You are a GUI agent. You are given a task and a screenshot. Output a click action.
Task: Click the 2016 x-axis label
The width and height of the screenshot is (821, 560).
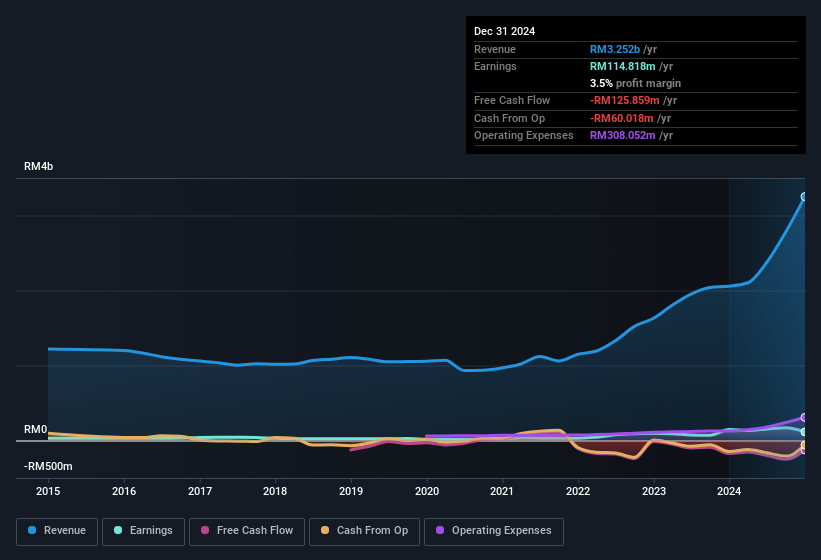(124, 491)
